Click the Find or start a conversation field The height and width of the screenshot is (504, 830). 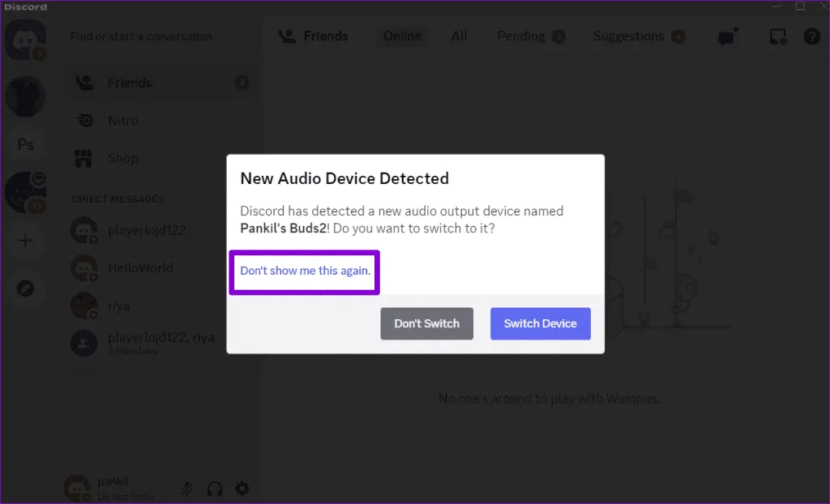pyautogui.click(x=142, y=36)
